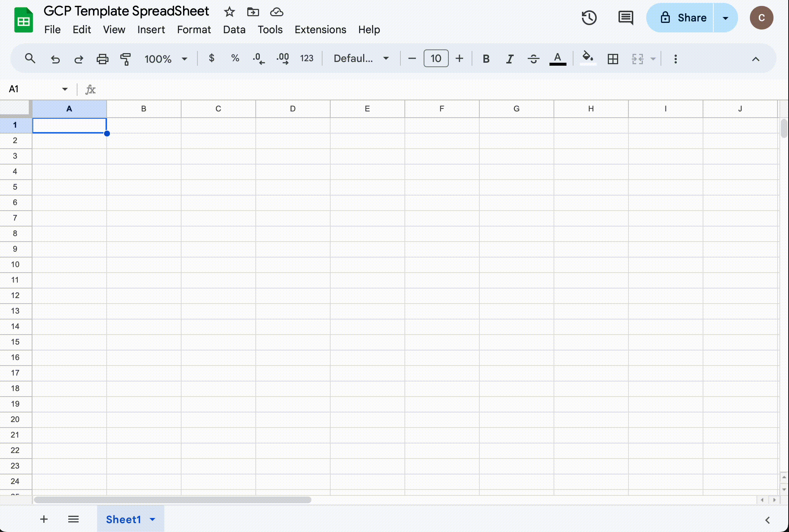
Task: Open version history clock icon
Action: point(589,18)
